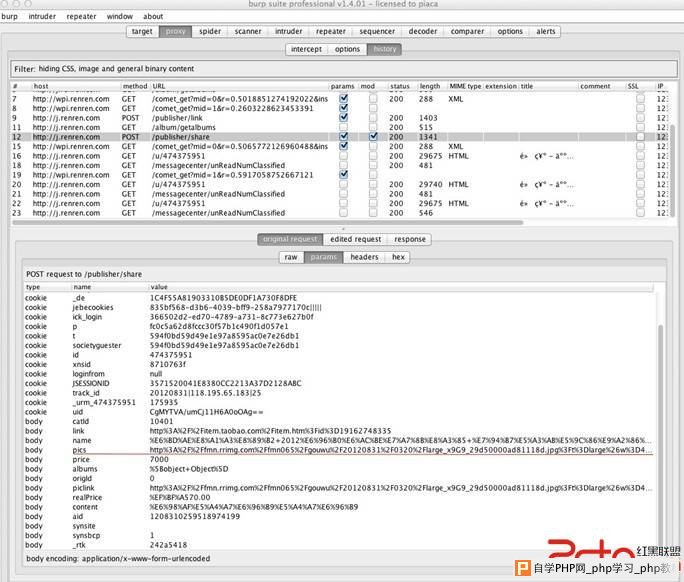The height and width of the screenshot is (582, 684).
Task: Switch to the repeater tool tab
Action: pos(331,31)
